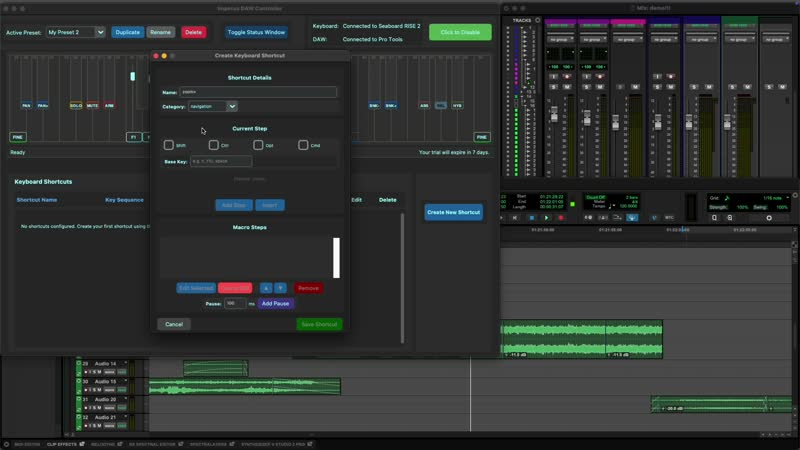Click the REL key label on the keyboard
Image resolution: width=800 pixels, height=450 pixels.
[441, 106]
